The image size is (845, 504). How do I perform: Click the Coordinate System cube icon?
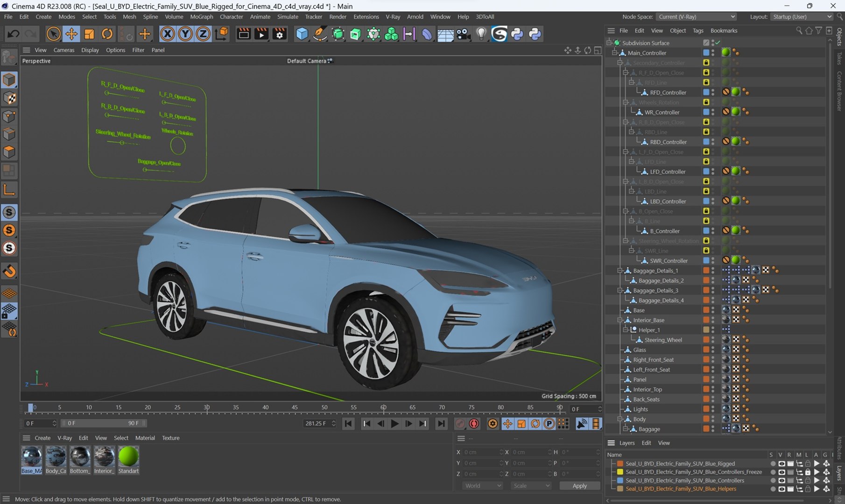point(222,34)
